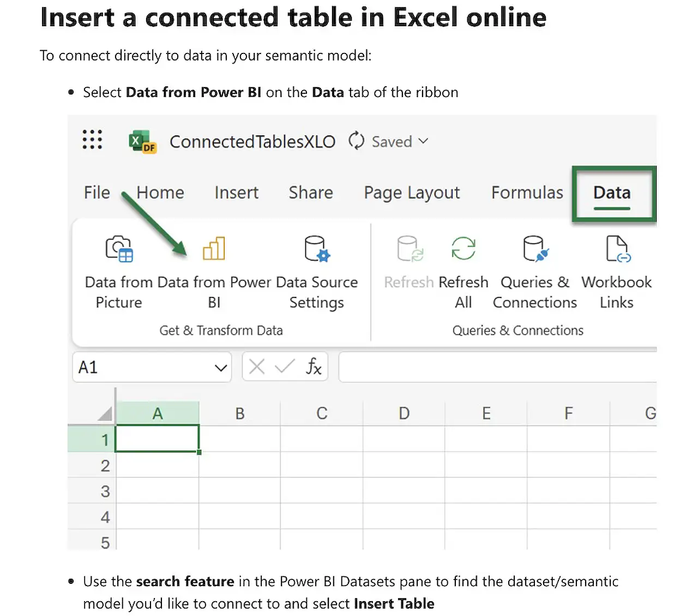Select column E header
This screenshot has height=616, width=698.
pyautogui.click(x=486, y=414)
